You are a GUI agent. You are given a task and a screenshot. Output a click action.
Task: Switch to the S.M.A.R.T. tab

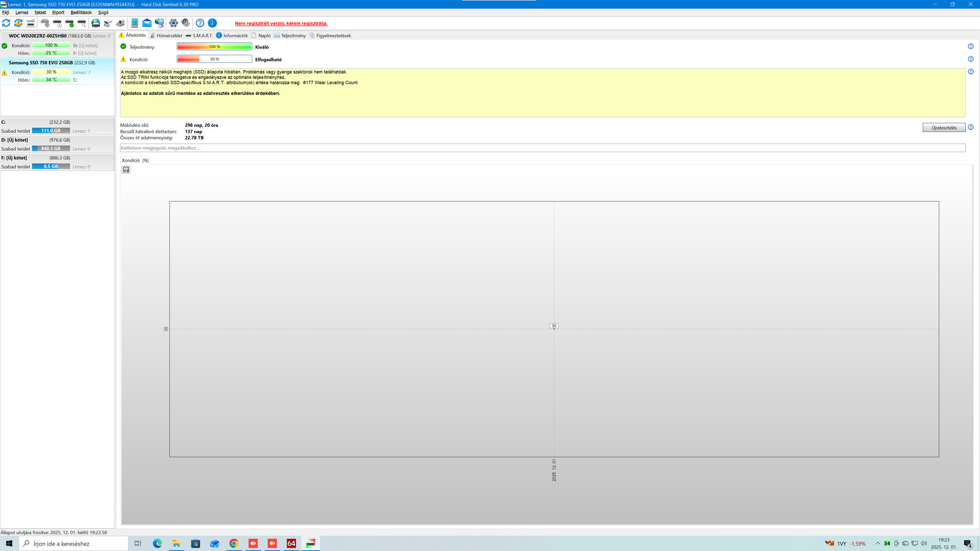point(199,36)
